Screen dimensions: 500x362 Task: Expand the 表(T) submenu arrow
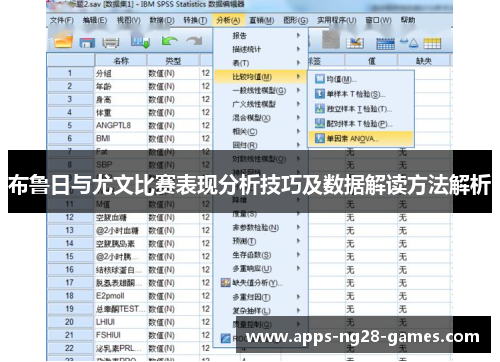click(298, 63)
